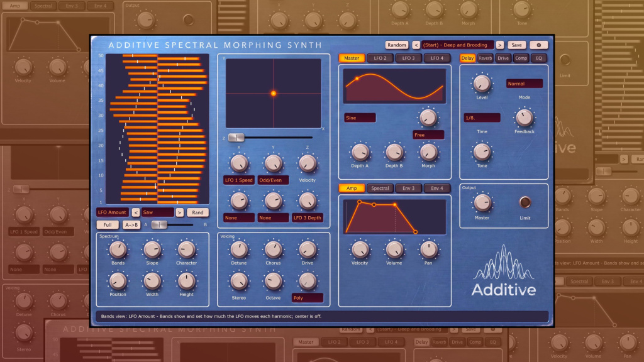Click the Spectrum Character knob
The height and width of the screenshot is (362, 644).
tap(186, 250)
